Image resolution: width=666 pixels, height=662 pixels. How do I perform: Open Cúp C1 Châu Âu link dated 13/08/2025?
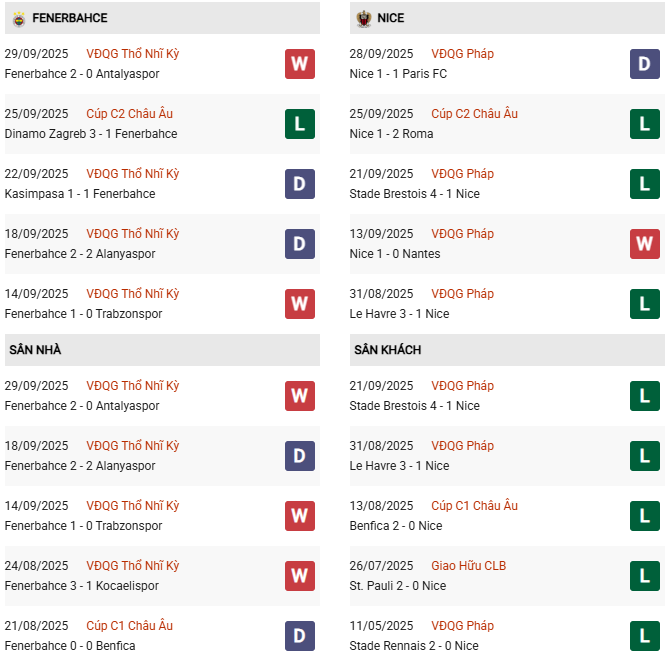coord(474,506)
